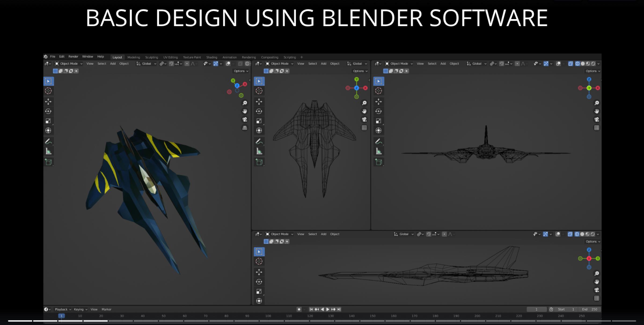Toggle X-ray in the left shaded viewport header
644x325 pixels.
(x=240, y=63)
